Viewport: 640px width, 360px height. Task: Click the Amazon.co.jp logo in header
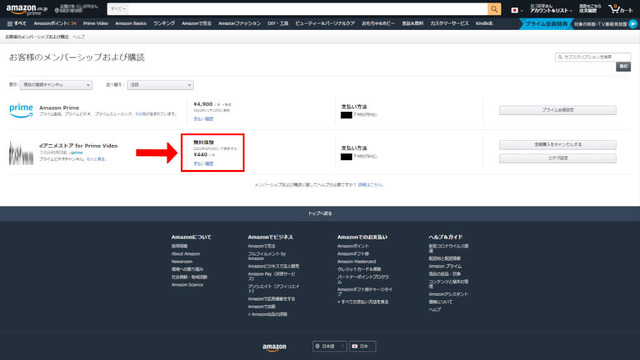(x=27, y=9)
